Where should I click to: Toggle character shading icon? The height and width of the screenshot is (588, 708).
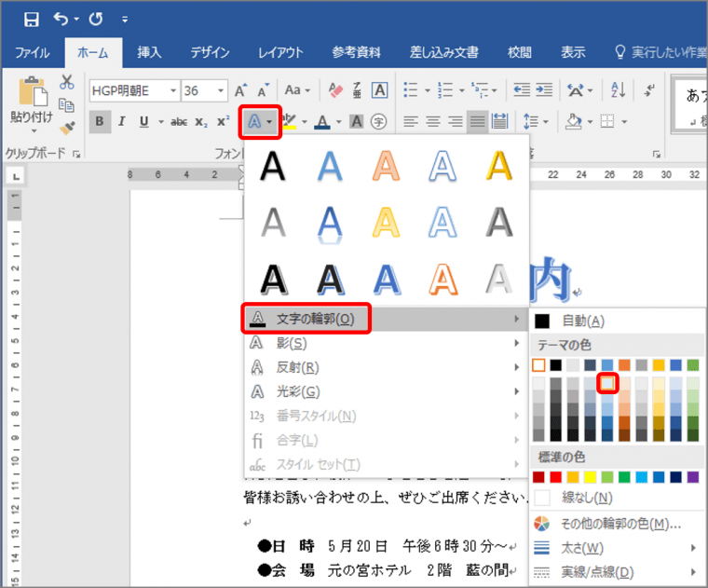pos(357,121)
